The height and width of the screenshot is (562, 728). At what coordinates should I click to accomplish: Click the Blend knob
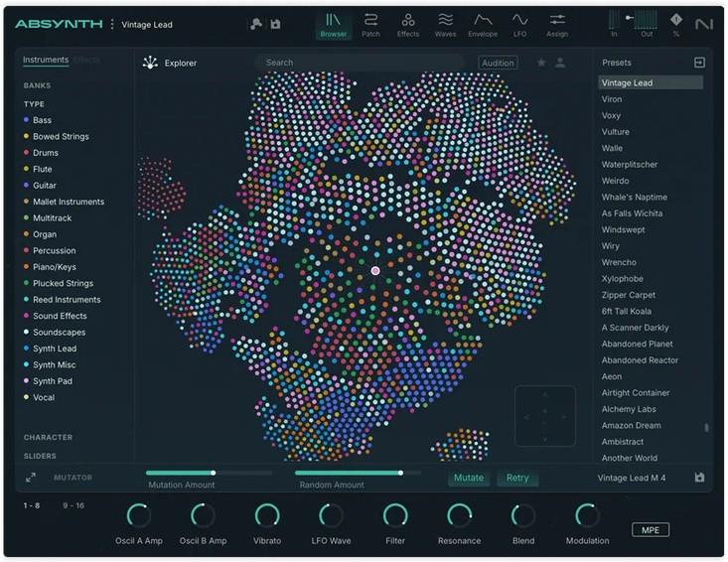523,515
